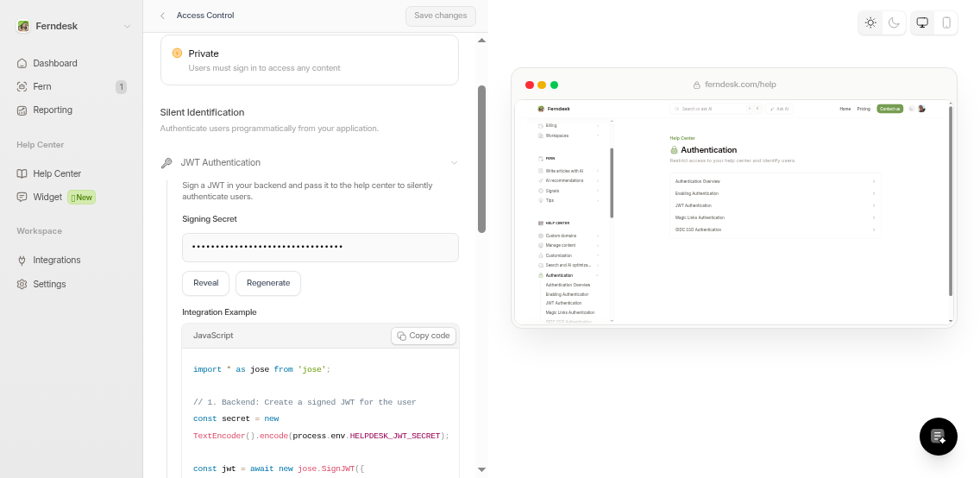Expand Manage content in preview sidebar
Screen dimensions: 980x478
[x=598, y=246]
